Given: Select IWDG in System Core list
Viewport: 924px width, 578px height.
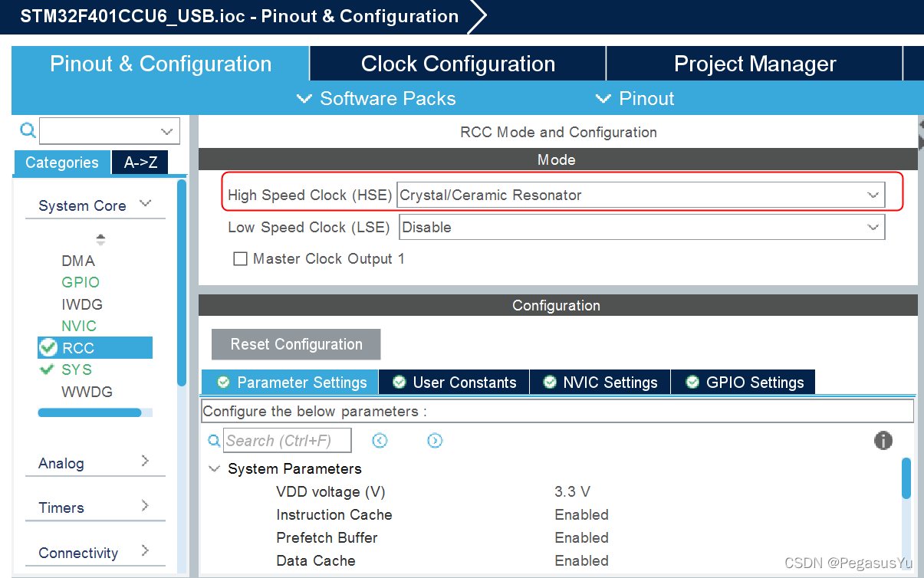Looking at the screenshot, I should 82,304.
